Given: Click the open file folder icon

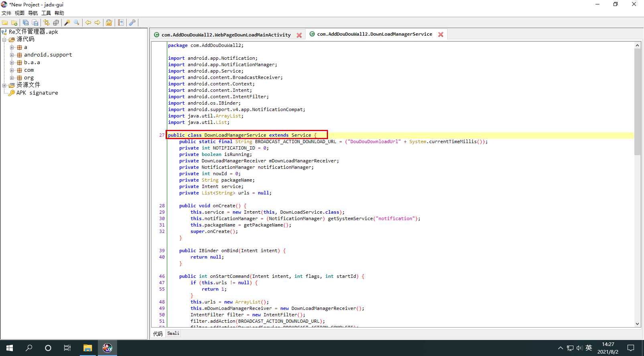Looking at the screenshot, I should (5, 23).
